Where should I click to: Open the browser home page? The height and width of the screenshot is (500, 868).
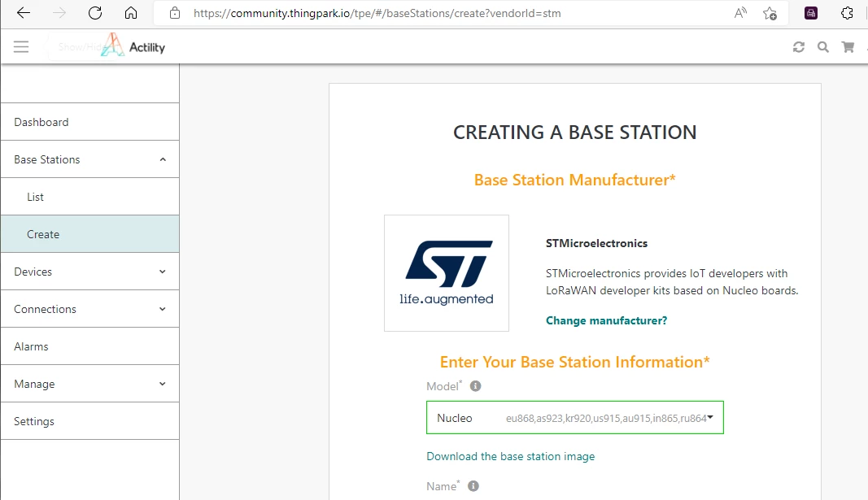pyautogui.click(x=131, y=13)
